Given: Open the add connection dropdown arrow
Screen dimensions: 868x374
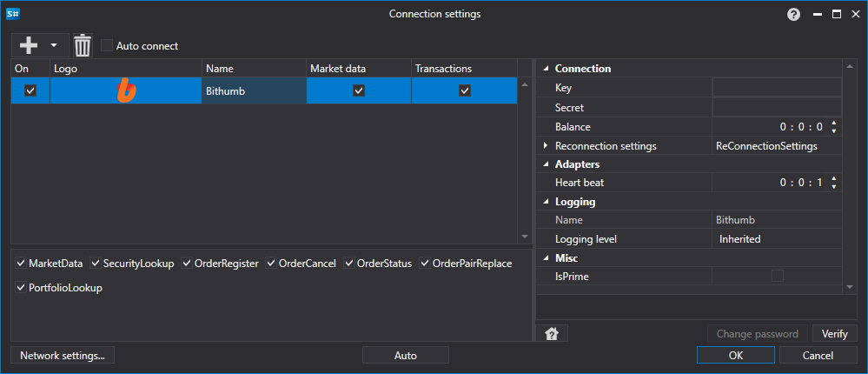Looking at the screenshot, I should point(54,45).
